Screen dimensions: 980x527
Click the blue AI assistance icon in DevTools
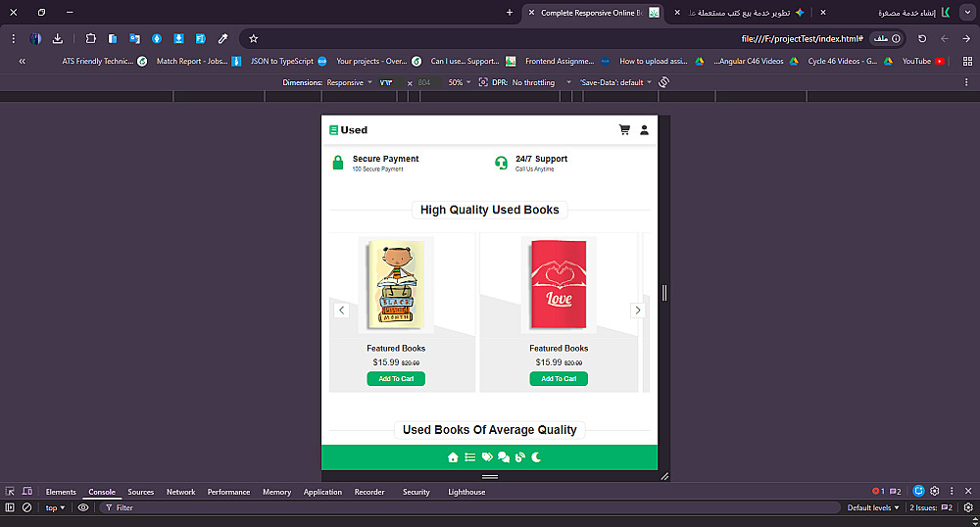click(918, 492)
